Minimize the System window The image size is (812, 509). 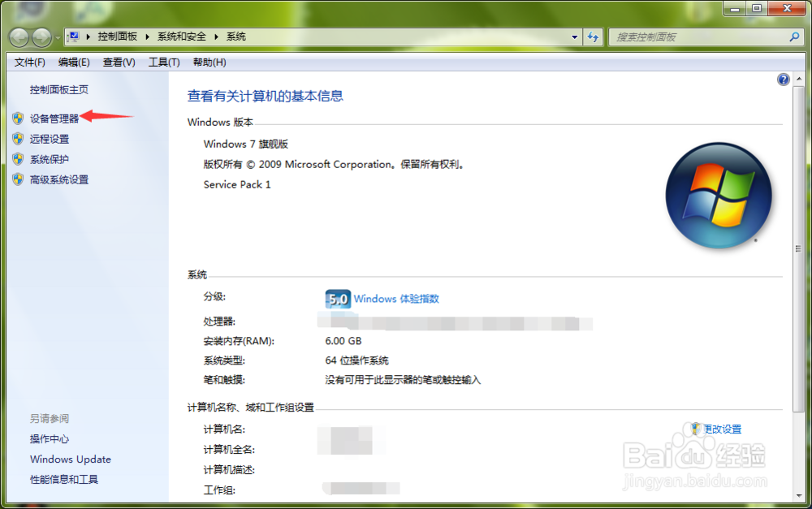click(734, 8)
